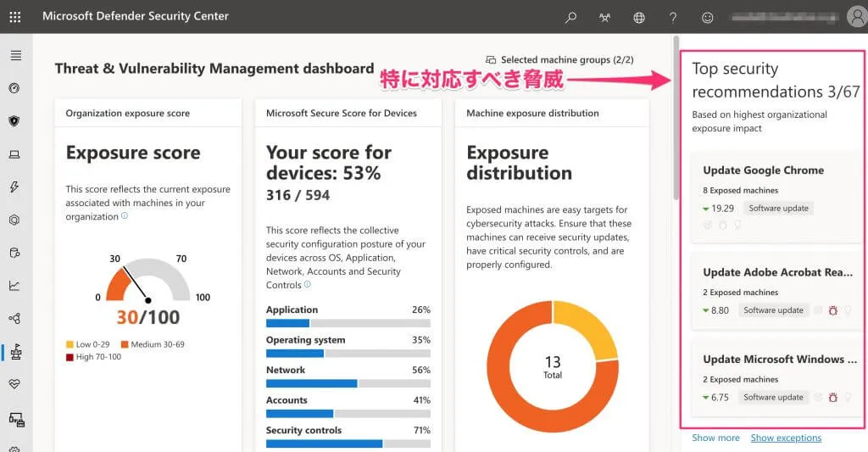The height and width of the screenshot is (452, 868).
Task: Click the exposure score gauge
Action: (x=147, y=281)
